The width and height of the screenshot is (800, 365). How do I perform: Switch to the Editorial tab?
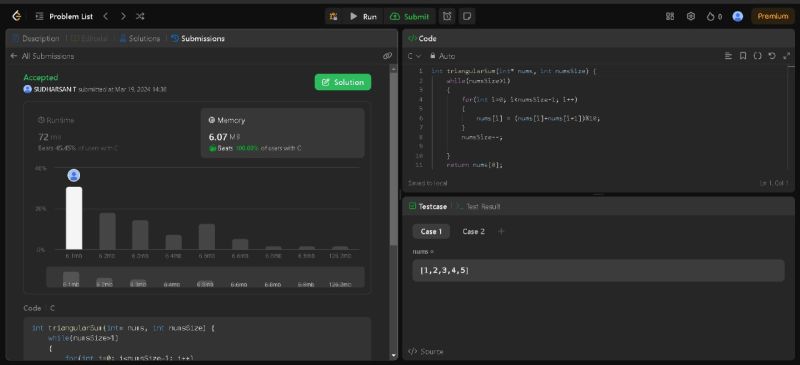pyautogui.click(x=89, y=38)
